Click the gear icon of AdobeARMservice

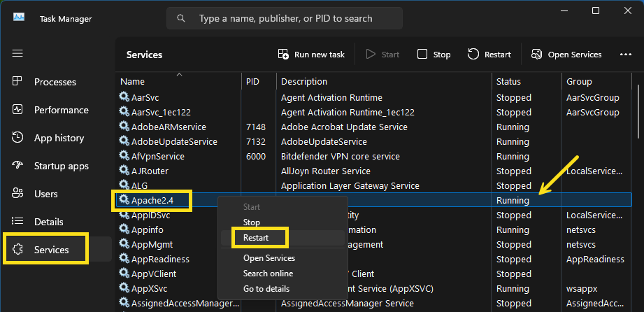point(124,127)
